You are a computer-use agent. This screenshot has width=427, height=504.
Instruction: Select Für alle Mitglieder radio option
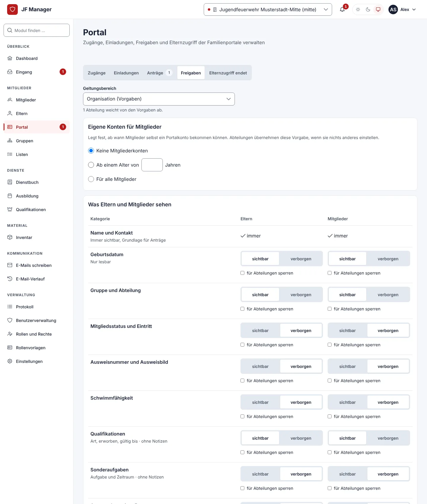pyautogui.click(x=91, y=179)
